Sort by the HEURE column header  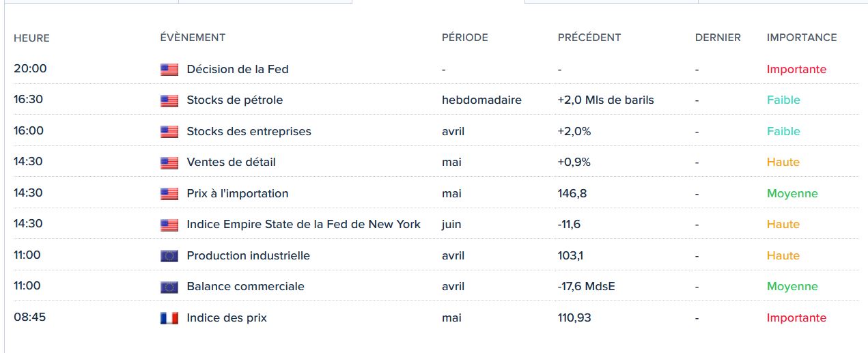click(31, 38)
